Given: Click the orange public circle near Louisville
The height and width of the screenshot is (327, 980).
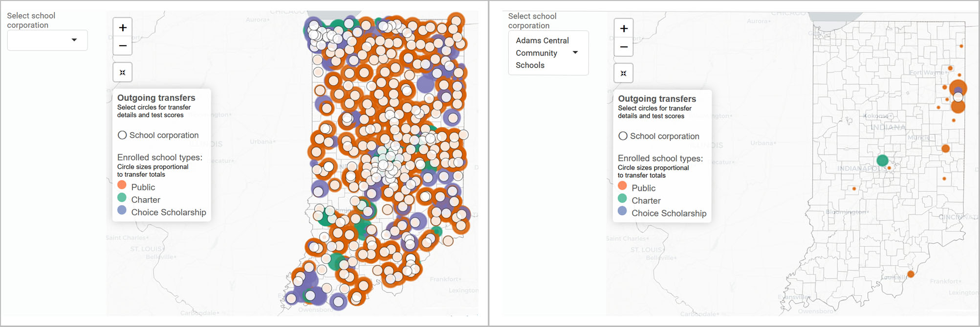Looking at the screenshot, I should (x=911, y=274).
